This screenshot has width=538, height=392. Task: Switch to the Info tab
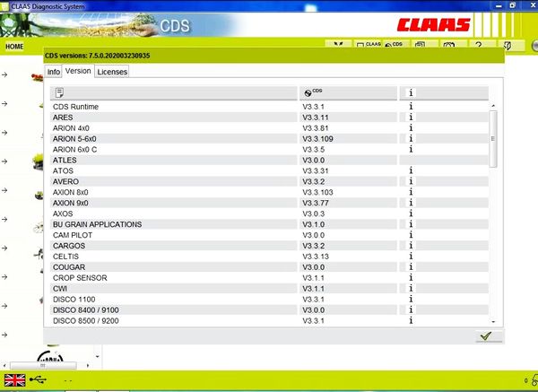(x=54, y=72)
